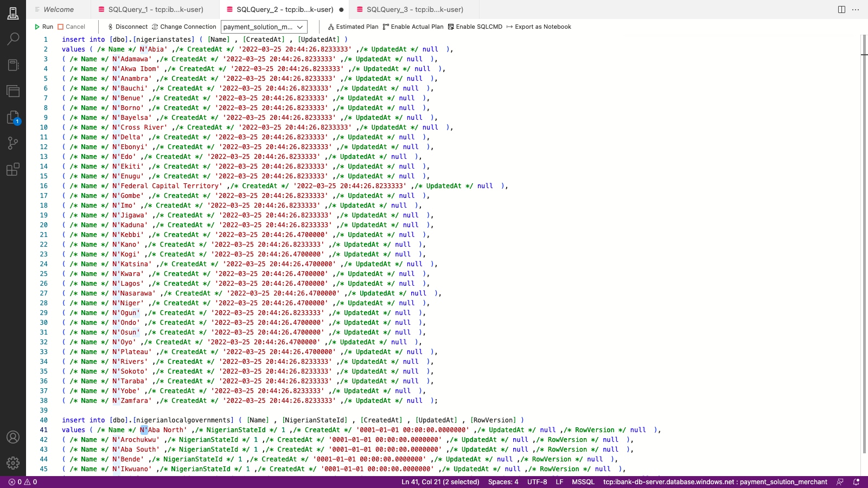Click Export as Notebook
Screen dimensions: 868x488
(539, 27)
